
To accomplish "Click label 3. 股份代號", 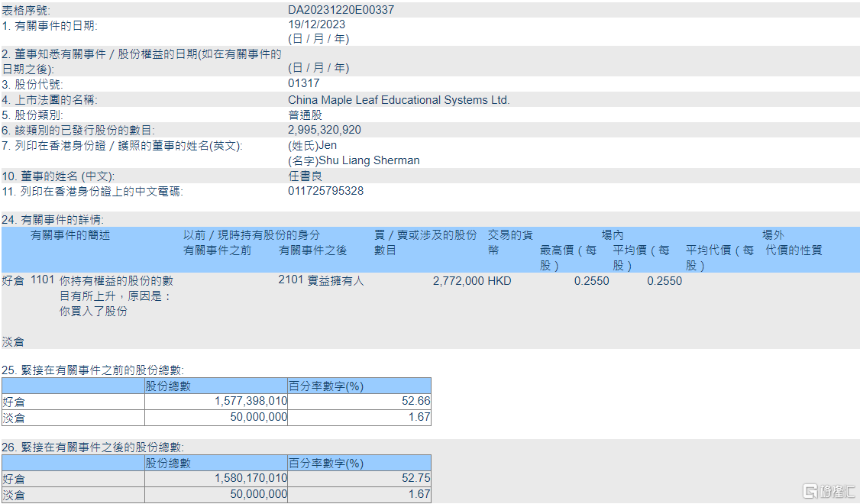I will [x=32, y=85].
